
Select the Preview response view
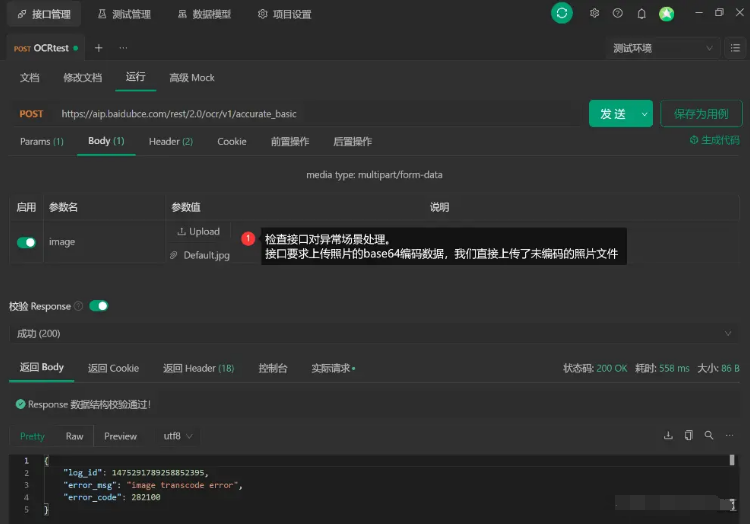(121, 436)
